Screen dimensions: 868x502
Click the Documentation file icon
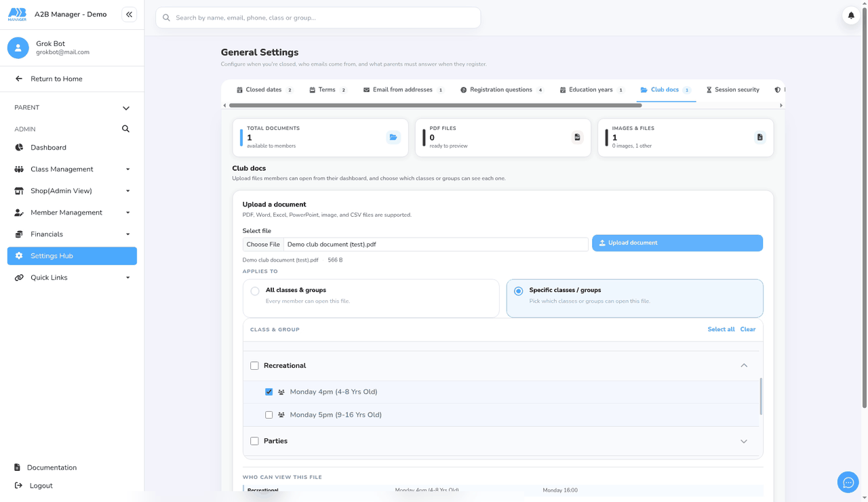[x=18, y=467]
